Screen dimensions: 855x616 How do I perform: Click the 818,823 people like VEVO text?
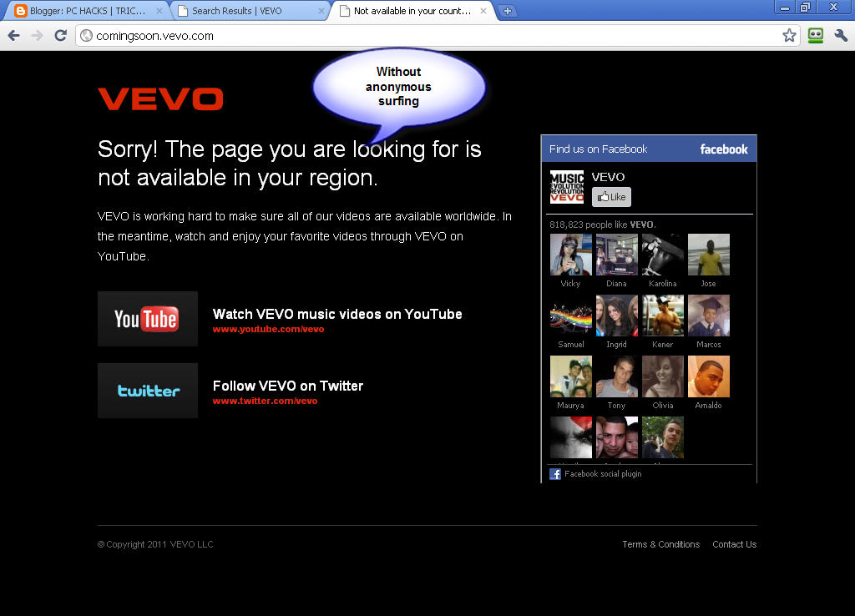point(603,225)
